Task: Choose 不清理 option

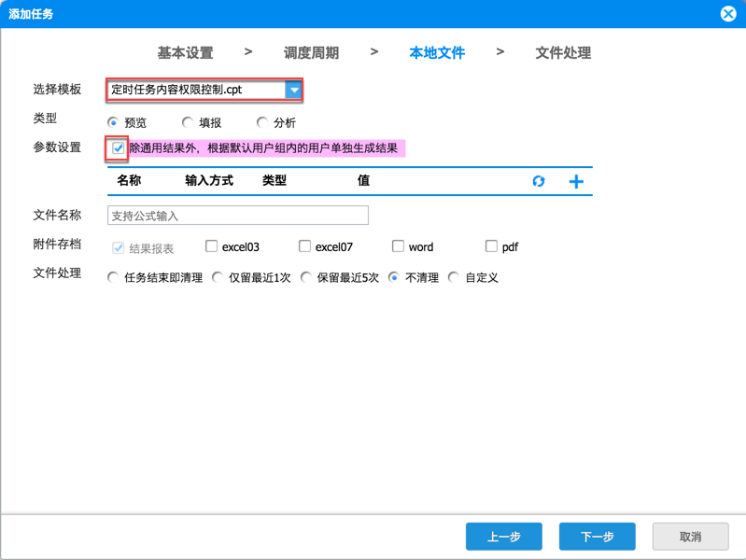Action: click(x=393, y=277)
